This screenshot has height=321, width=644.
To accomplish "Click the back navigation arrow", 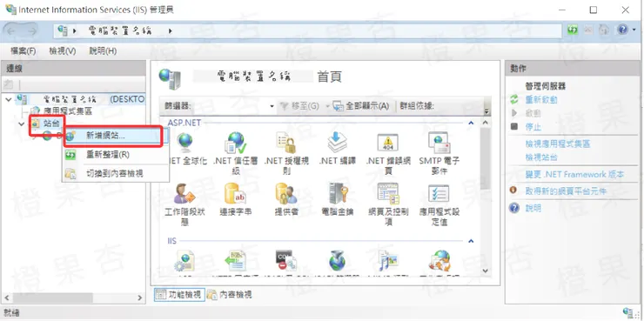I will point(11,31).
